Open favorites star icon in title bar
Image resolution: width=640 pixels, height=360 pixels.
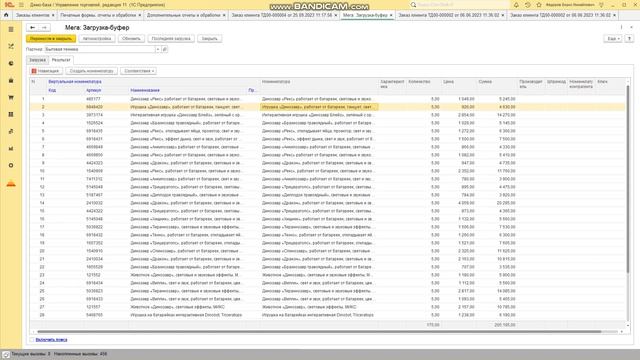pos(539,5)
